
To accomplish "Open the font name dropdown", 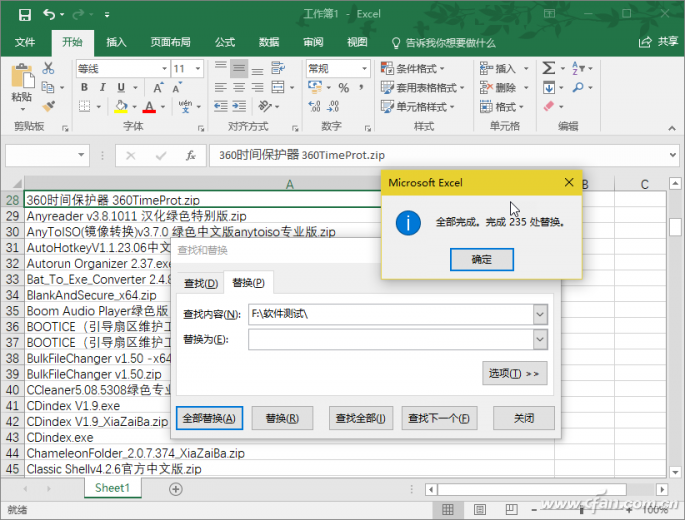I will pos(164,69).
